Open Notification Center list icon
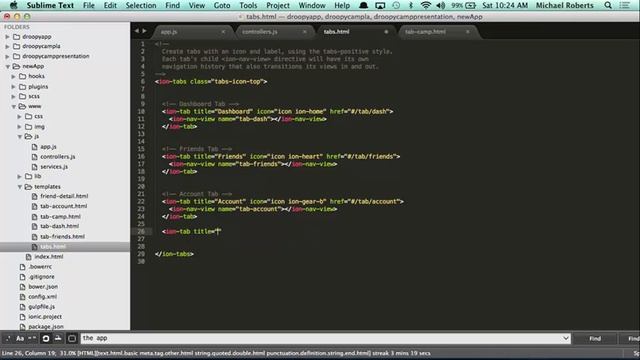 click(624, 5)
